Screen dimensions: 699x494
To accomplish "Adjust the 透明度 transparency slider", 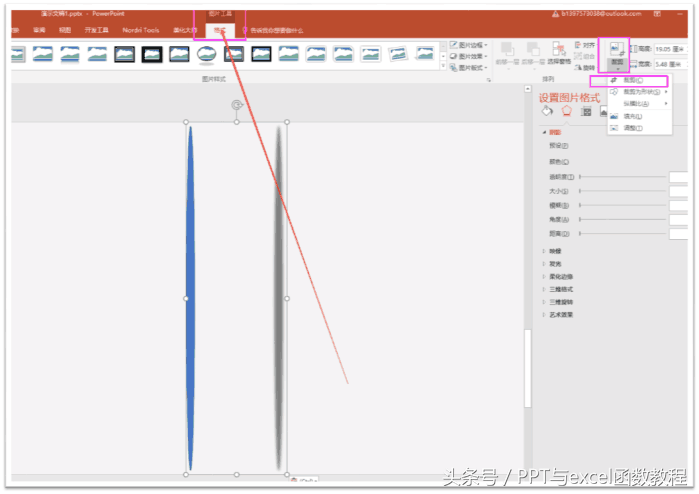I will [622, 177].
